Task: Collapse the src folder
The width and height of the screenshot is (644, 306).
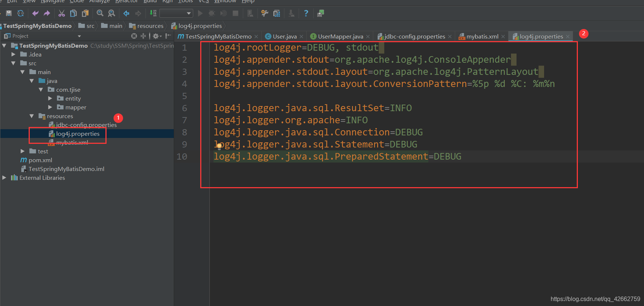Action: (14, 63)
